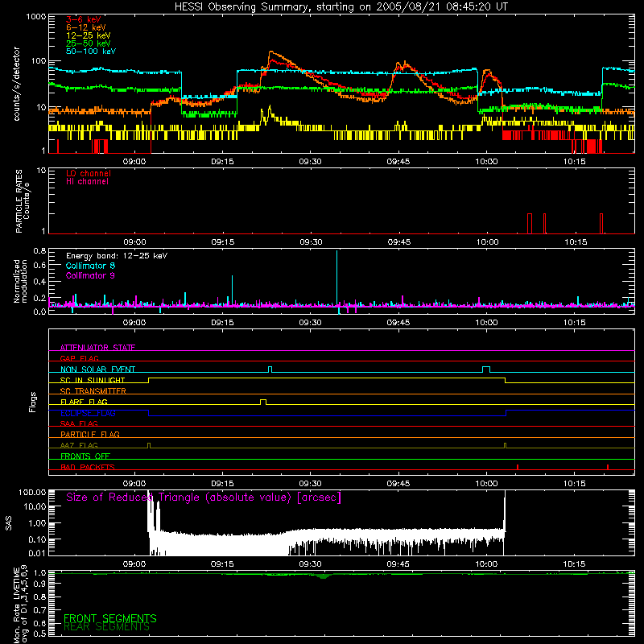Click the '09:00' label under the SAS panel
644x644 pixels.
pyautogui.click(x=134, y=564)
